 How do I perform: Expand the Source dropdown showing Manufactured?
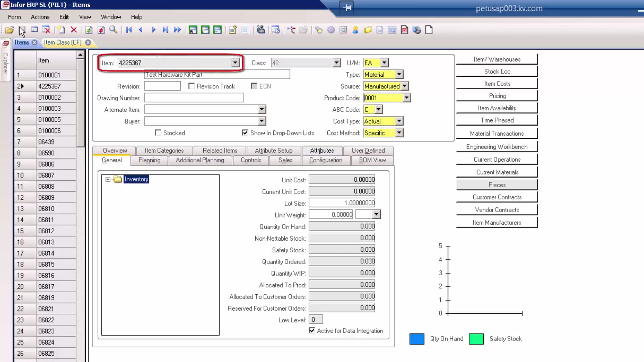tap(405, 86)
